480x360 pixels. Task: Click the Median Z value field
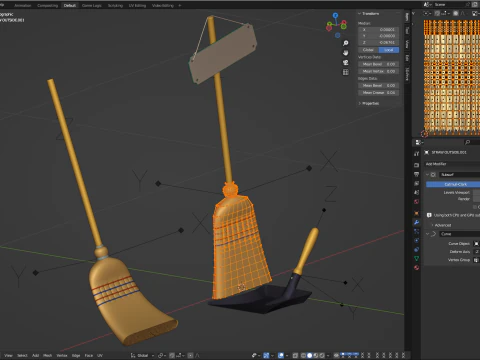click(x=379, y=43)
